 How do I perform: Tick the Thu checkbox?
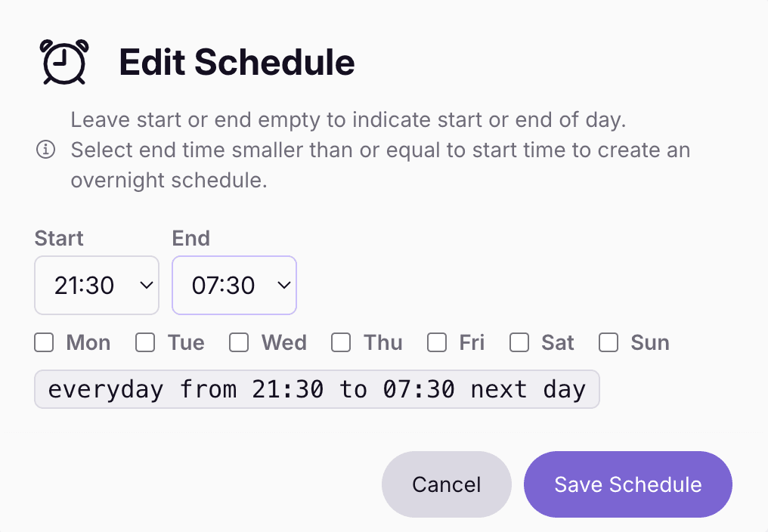(x=341, y=342)
